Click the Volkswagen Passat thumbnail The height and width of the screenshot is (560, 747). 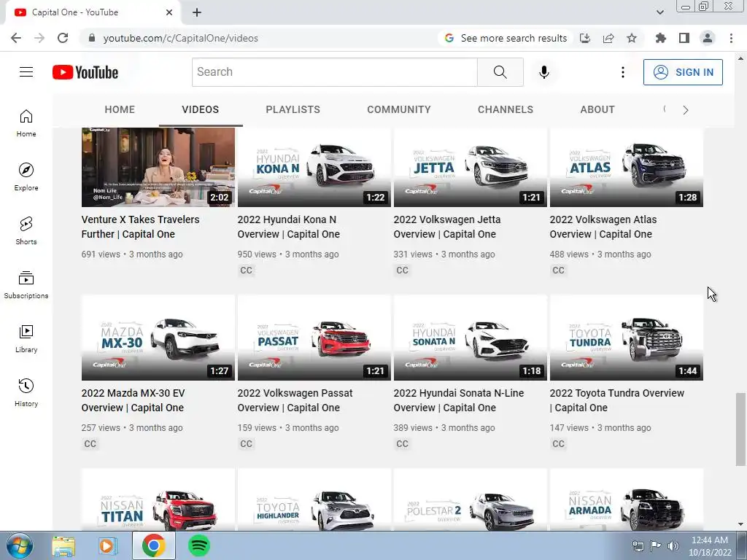click(x=314, y=338)
